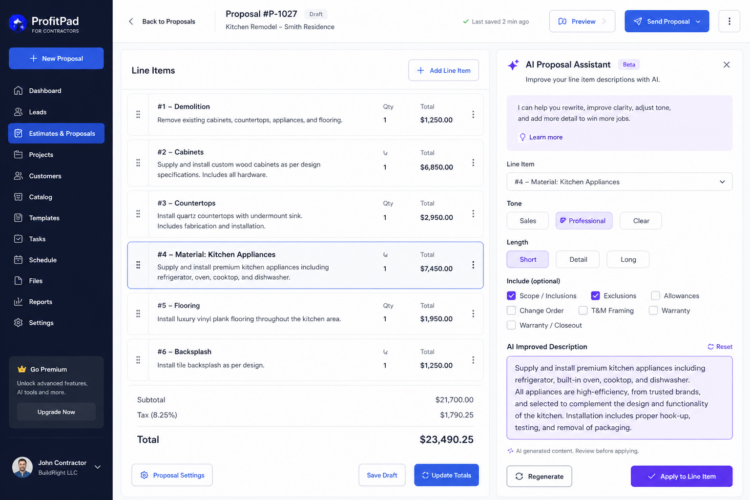Click inside AI Improved Description text box

pyautogui.click(x=619, y=398)
